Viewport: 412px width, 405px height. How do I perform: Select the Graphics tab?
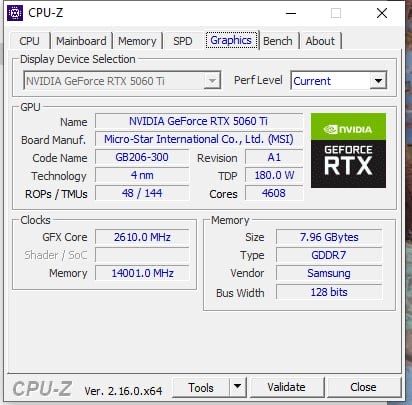(231, 40)
